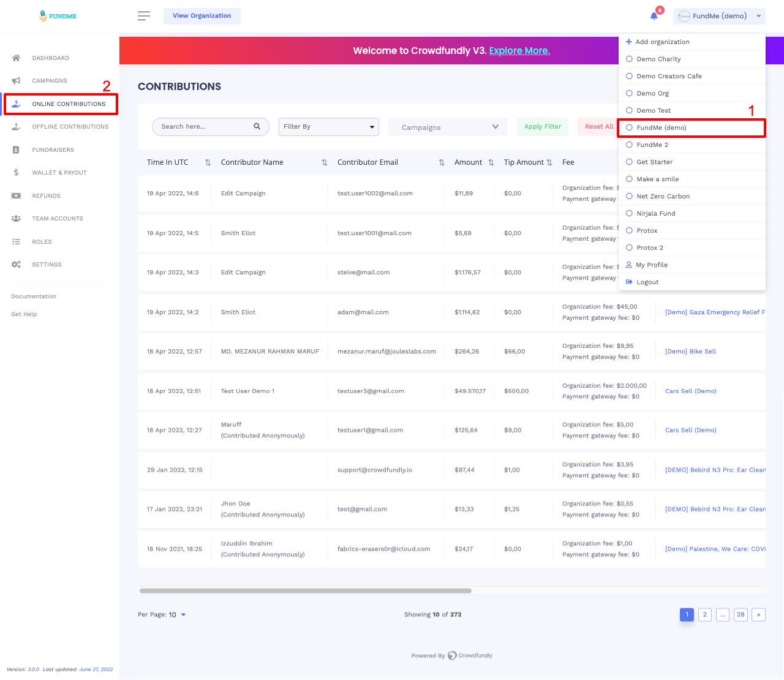Open the Cars Sell (Demo) link for Test User Demo 1

click(691, 391)
